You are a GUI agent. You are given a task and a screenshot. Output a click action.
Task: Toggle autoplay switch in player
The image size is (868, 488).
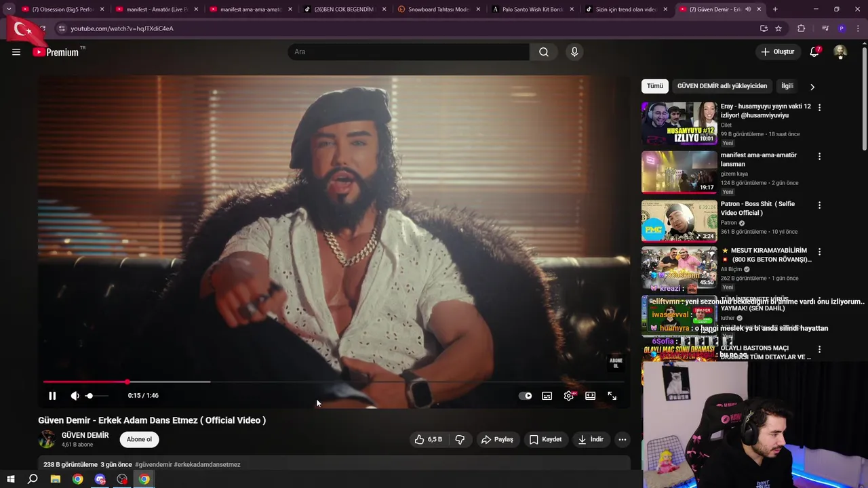tap(526, 396)
